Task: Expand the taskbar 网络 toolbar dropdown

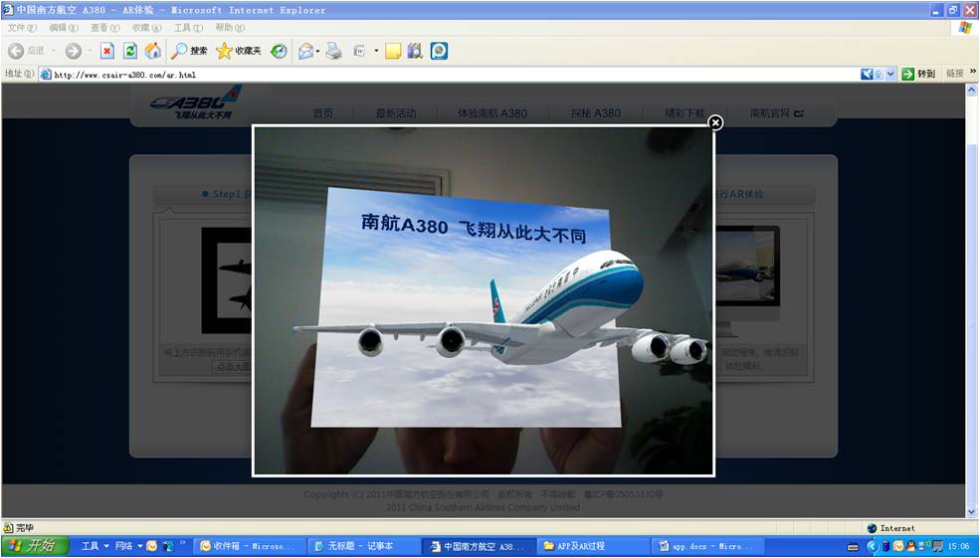Action: (140, 546)
